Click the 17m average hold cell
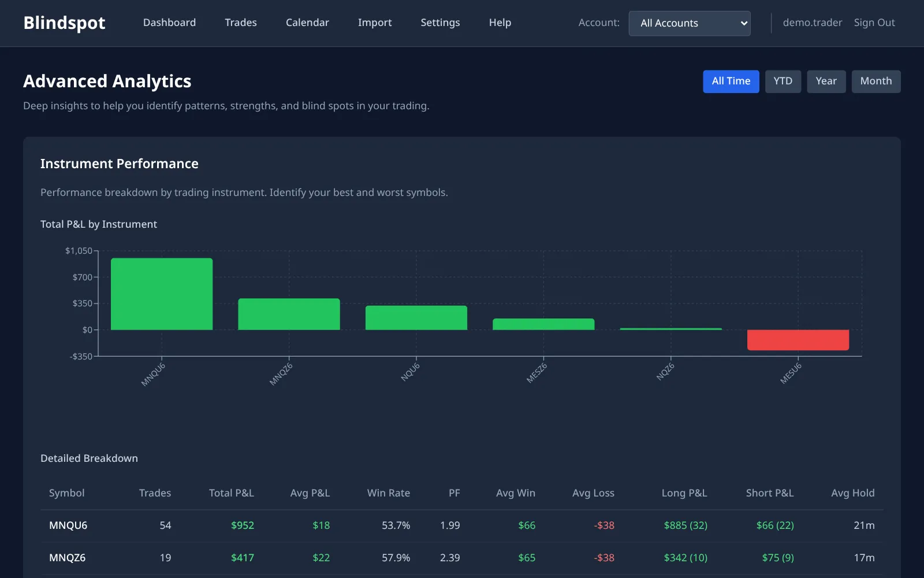 pyautogui.click(x=864, y=558)
